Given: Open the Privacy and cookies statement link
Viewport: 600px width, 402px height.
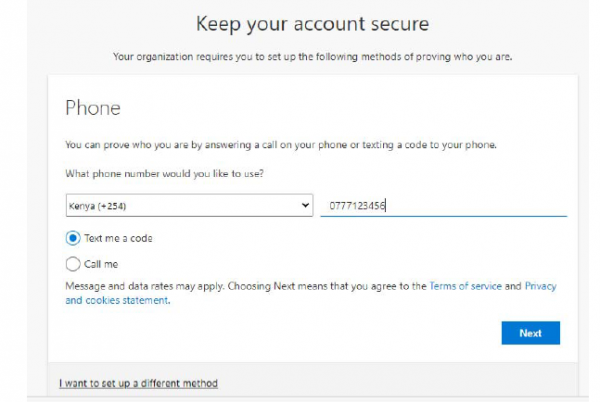Looking at the screenshot, I should (x=112, y=300).
